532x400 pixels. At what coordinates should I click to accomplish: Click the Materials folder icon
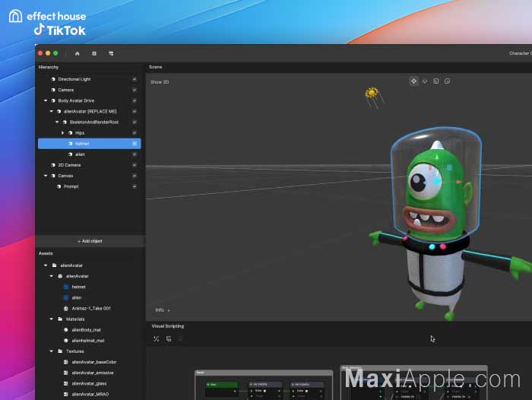tap(60, 319)
